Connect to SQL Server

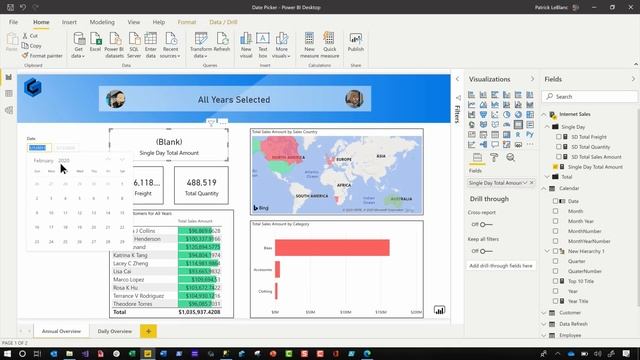click(x=134, y=45)
